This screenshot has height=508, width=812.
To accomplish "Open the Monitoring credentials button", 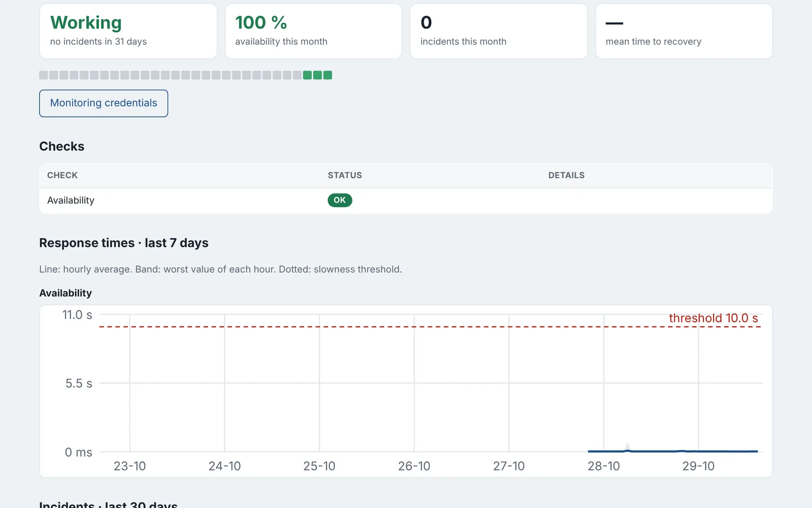I will coord(104,103).
